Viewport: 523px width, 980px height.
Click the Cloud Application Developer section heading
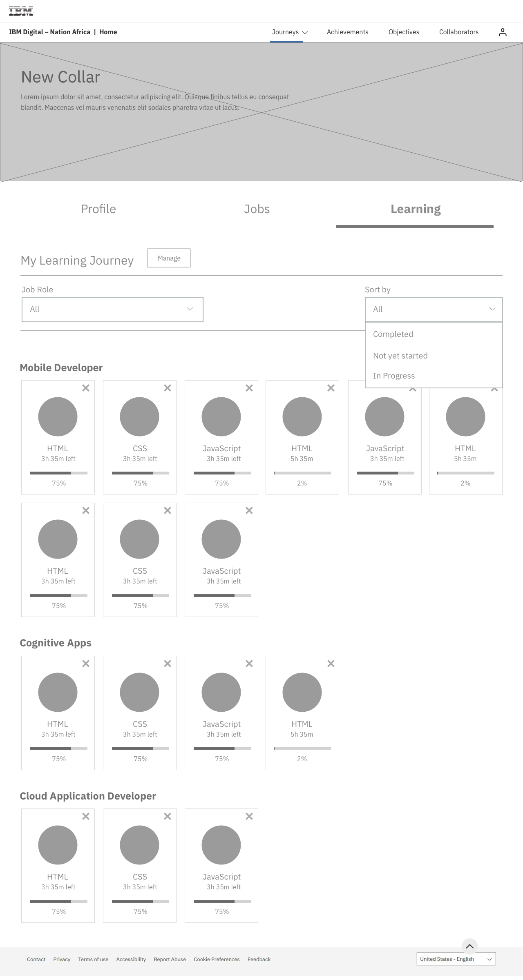pos(88,796)
